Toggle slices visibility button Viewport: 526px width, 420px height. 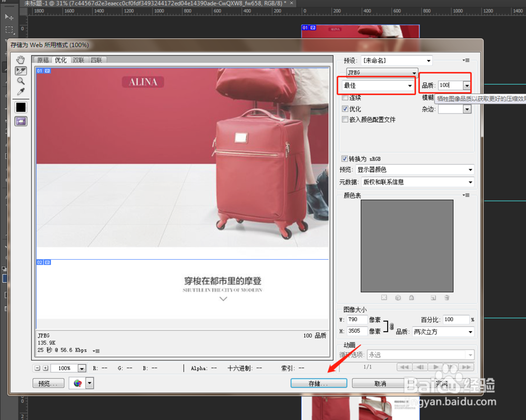[x=21, y=121]
